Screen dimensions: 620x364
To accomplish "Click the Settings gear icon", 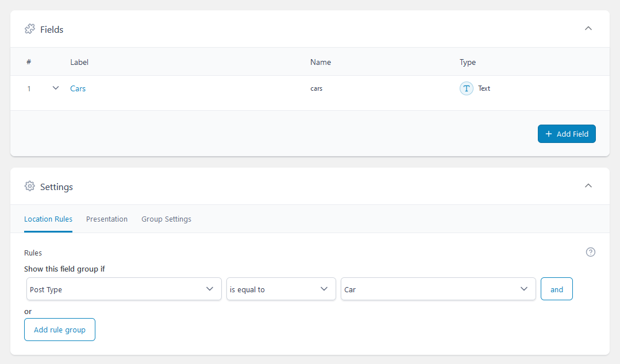I will click(x=30, y=187).
